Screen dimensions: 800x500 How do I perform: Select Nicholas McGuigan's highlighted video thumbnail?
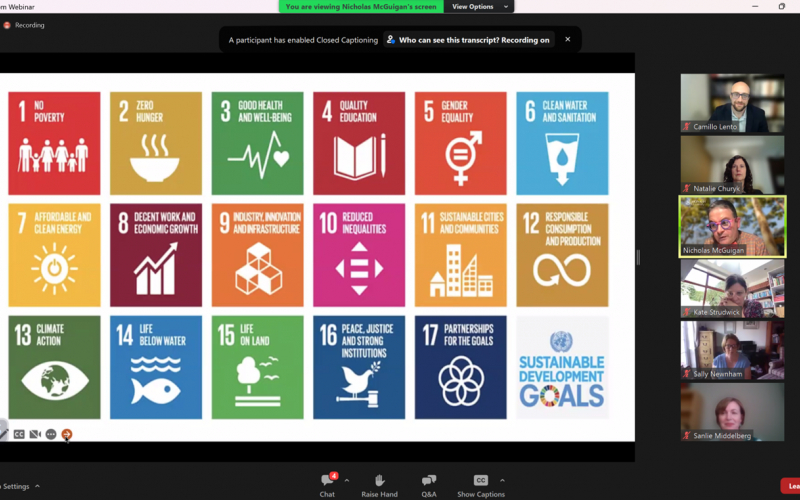732,227
